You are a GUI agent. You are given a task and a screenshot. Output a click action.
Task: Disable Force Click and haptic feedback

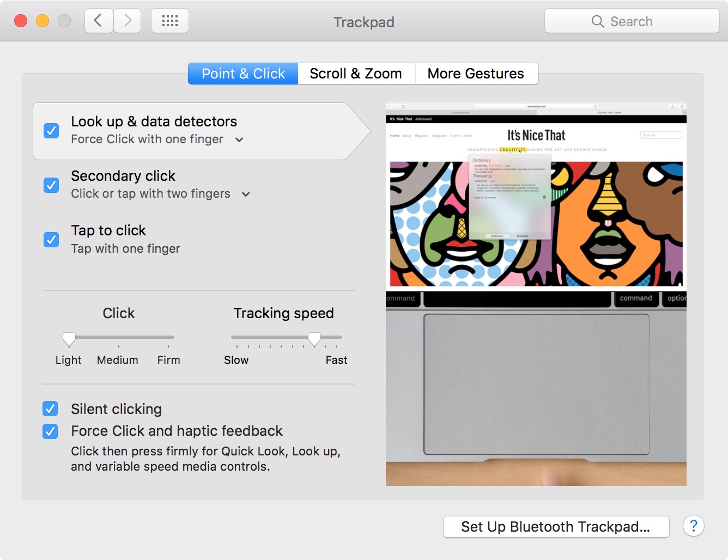[50, 431]
